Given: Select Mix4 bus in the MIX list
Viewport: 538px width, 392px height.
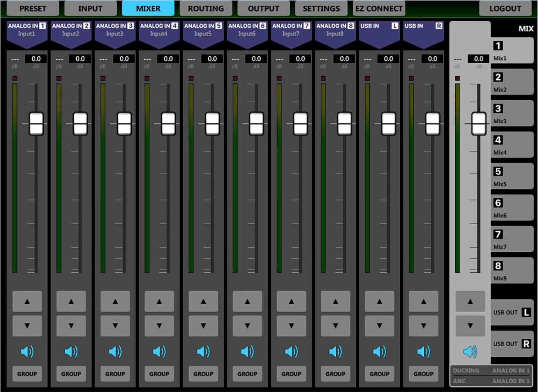Looking at the screenshot, I should 512,145.
